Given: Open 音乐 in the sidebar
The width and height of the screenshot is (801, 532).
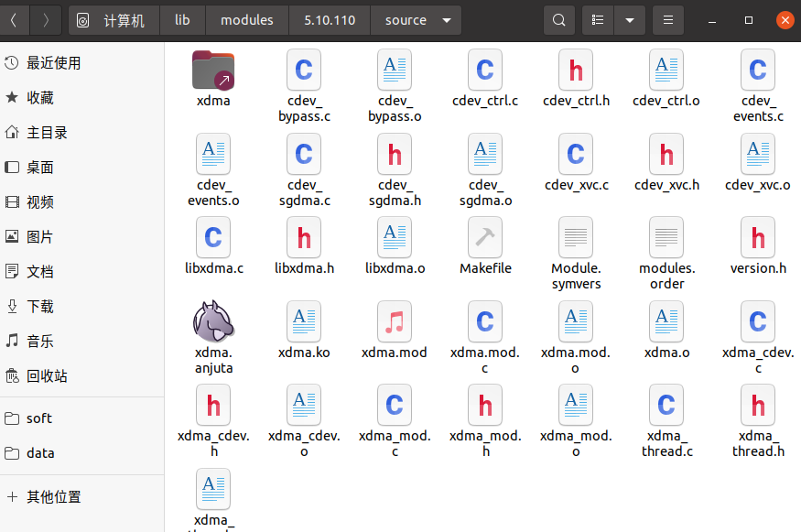Looking at the screenshot, I should (x=81, y=341).
